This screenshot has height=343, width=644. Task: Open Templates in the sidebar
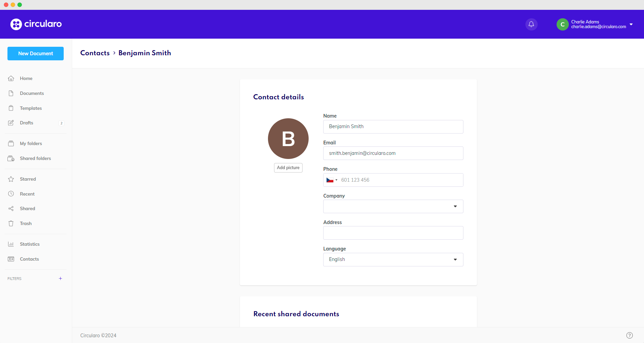pos(31,108)
